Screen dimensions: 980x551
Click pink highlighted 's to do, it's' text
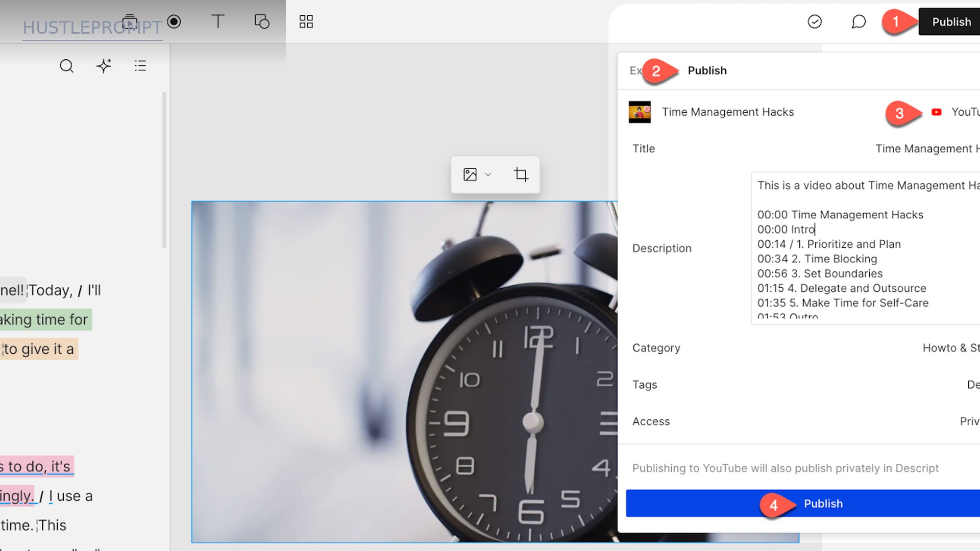tap(37, 466)
